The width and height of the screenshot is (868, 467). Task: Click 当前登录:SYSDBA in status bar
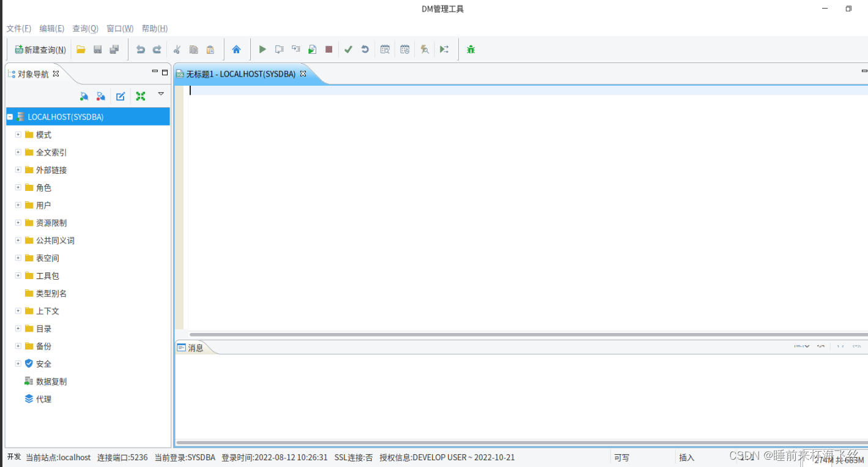pyautogui.click(x=185, y=457)
